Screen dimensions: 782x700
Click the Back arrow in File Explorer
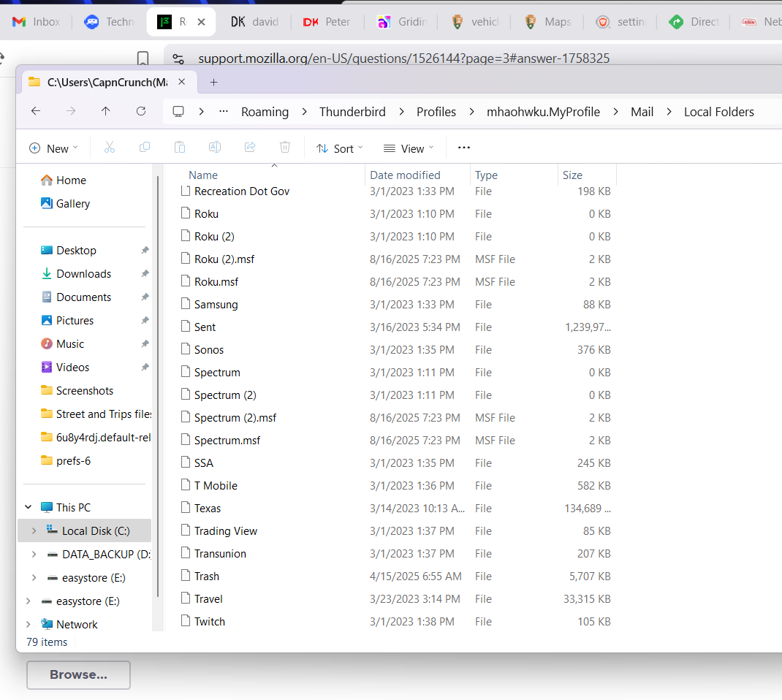click(36, 111)
